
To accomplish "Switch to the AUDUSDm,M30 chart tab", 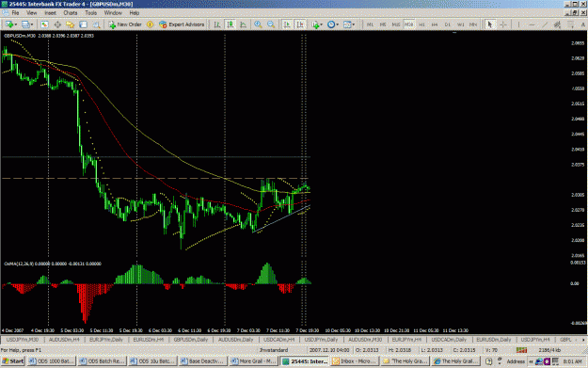I will [x=365, y=340].
